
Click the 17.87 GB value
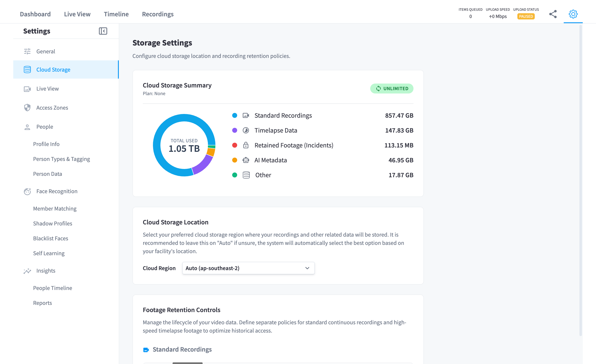(x=401, y=175)
